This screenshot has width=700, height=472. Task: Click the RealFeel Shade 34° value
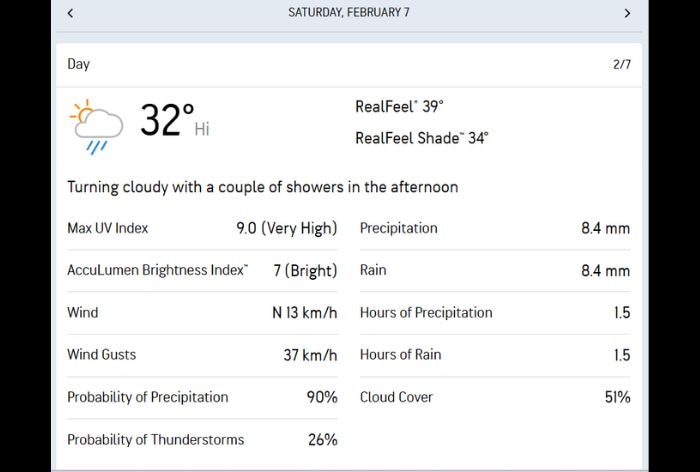pyautogui.click(x=421, y=138)
